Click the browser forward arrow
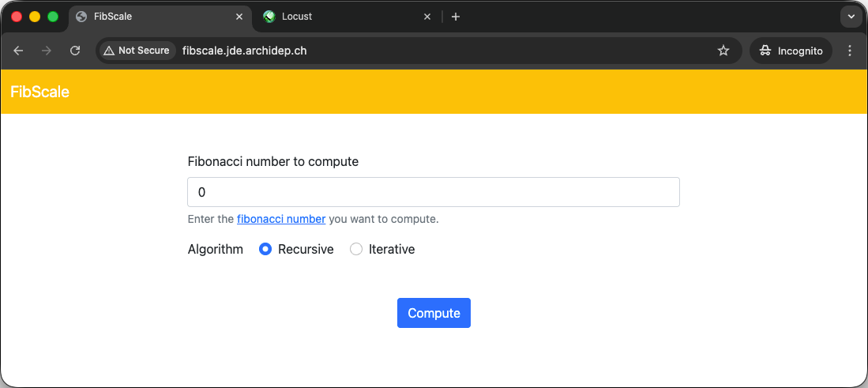868x388 pixels. 47,51
